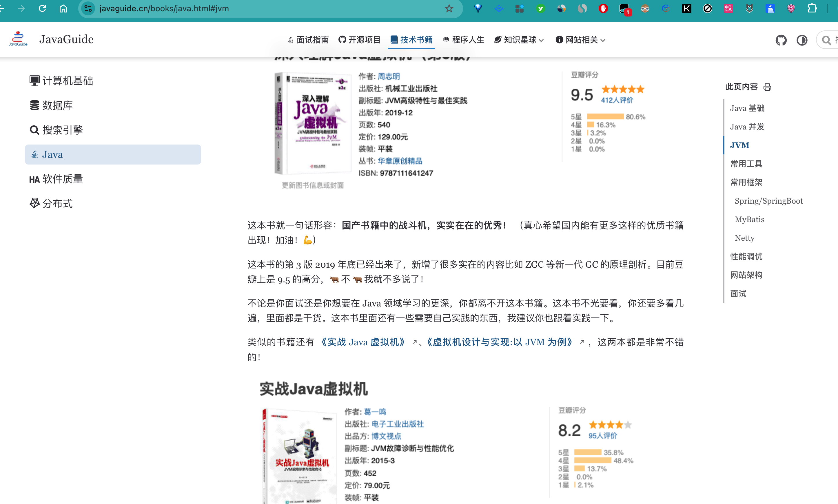Click the 95人评价 rating text
Viewport: 838px width, 504px height.
coord(603,436)
